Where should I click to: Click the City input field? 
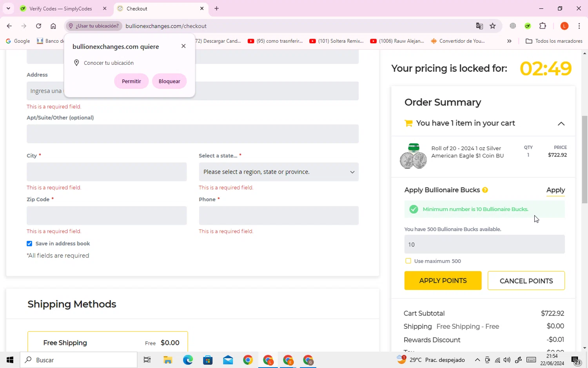(107, 172)
